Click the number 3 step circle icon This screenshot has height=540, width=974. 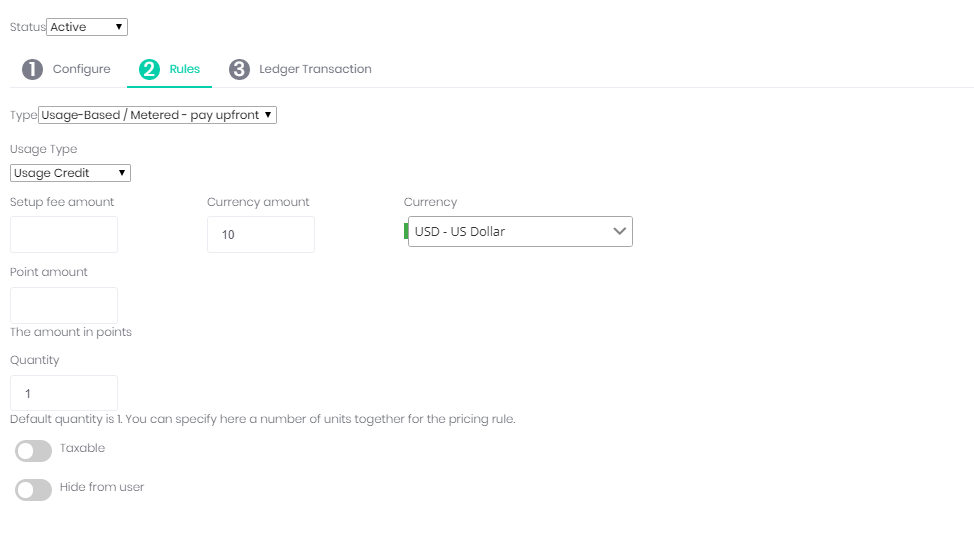(239, 69)
